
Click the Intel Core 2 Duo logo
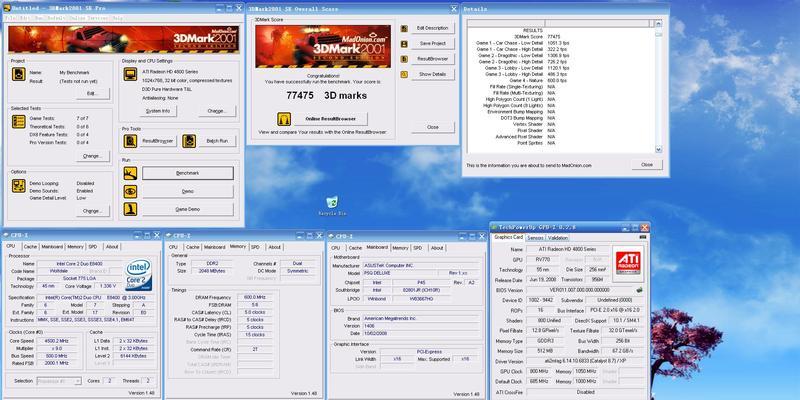[x=139, y=274]
